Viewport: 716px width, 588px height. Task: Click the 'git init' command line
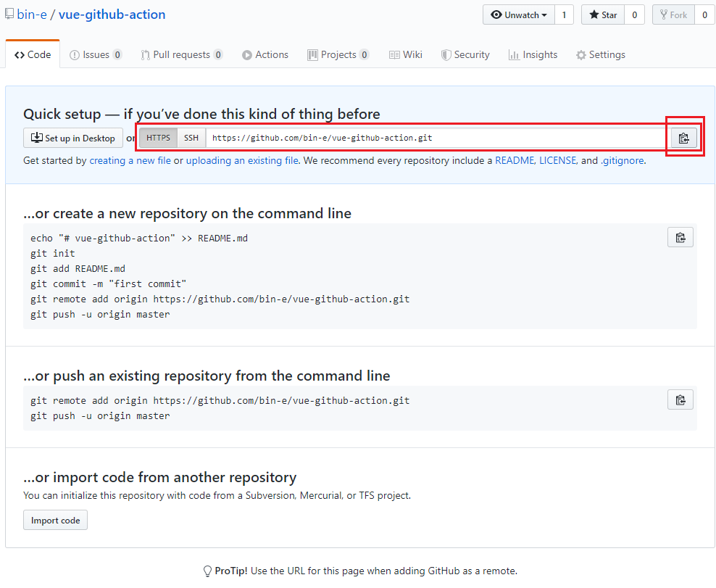[x=52, y=254]
